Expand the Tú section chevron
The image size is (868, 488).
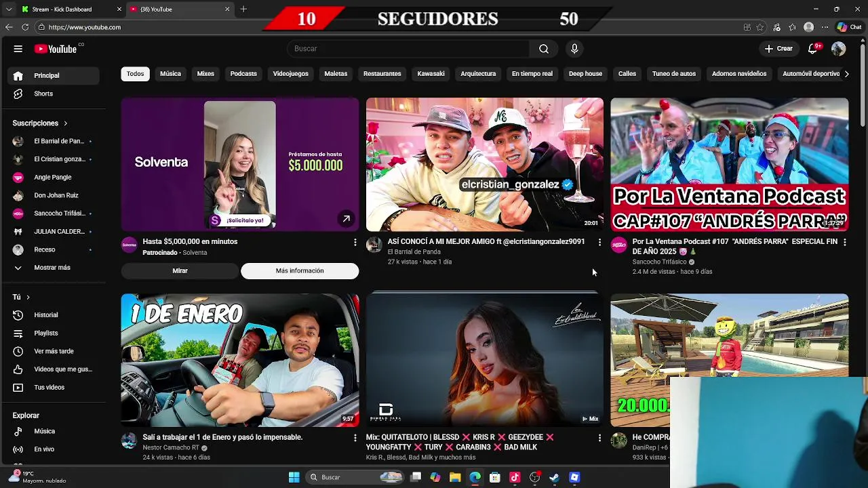28,297
